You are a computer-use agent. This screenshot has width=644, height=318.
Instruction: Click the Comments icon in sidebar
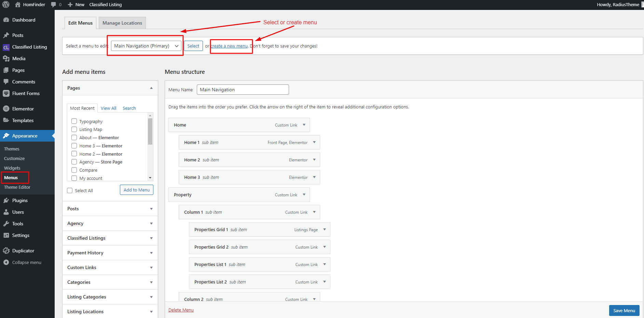(6, 82)
